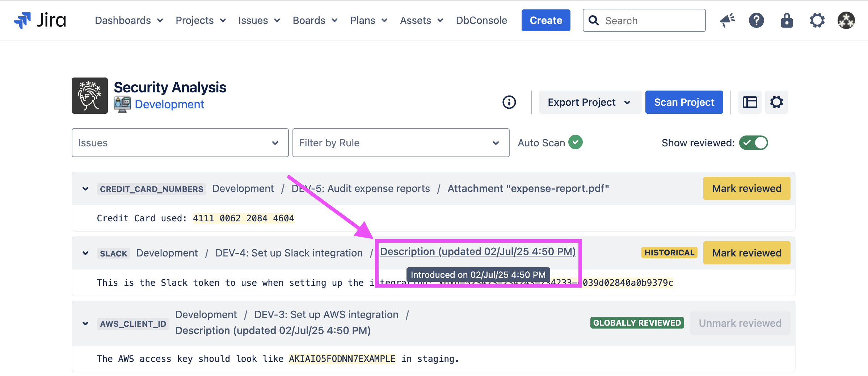Open the table layout view icon
The height and width of the screenshot is (376, 868).
(750, 102)
